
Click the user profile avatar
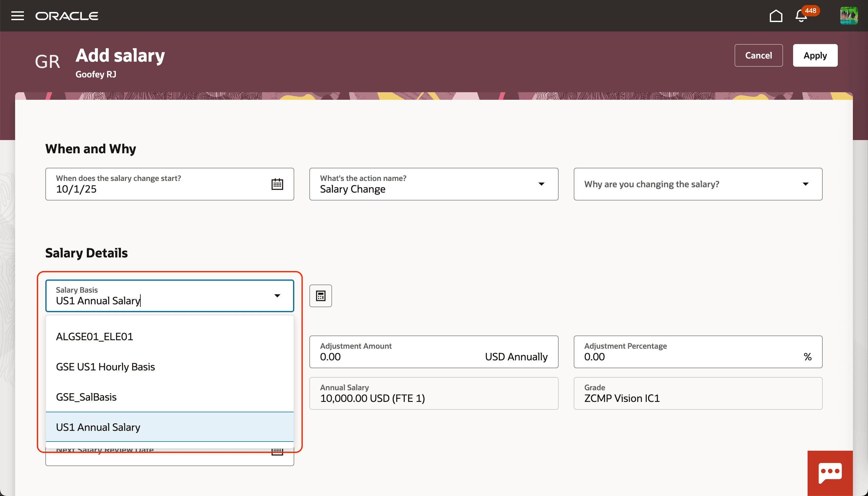click(848, 15)
